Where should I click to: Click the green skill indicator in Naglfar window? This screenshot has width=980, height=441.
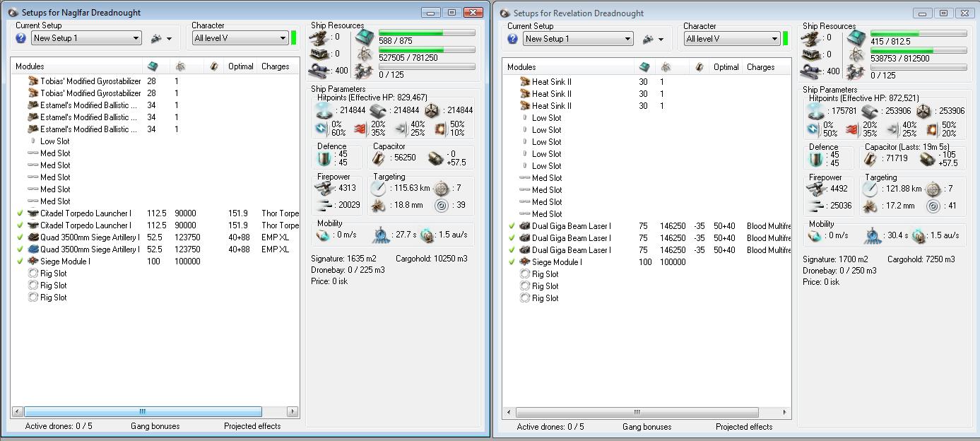pos(294,38)
